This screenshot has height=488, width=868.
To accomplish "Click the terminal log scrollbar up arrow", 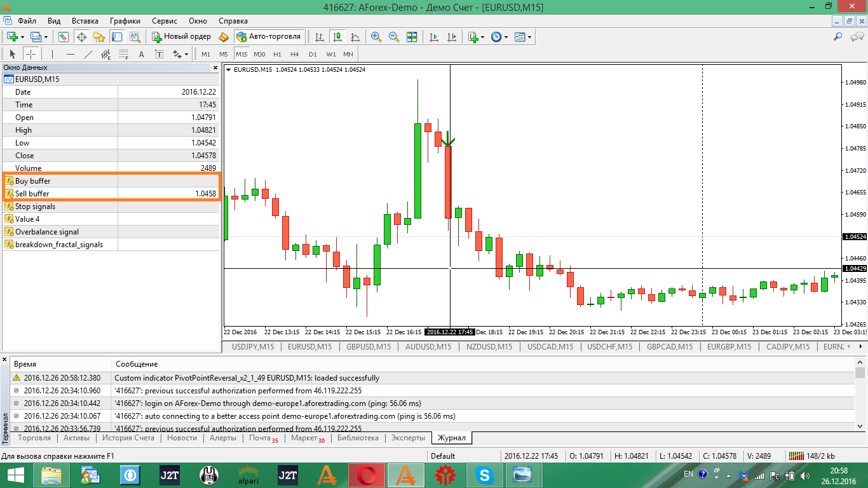I will (860, 362).
